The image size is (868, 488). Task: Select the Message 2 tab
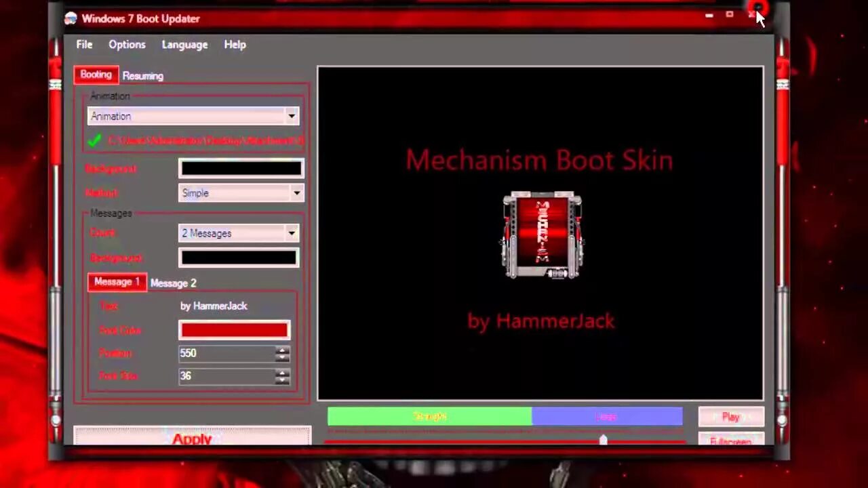(x=173, y=283)
